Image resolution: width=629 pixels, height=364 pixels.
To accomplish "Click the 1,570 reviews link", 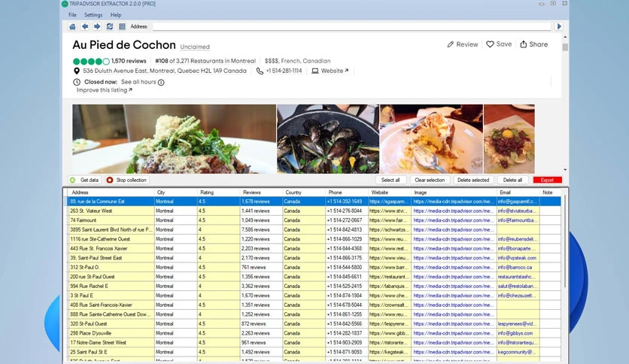I will click(129, 61).
